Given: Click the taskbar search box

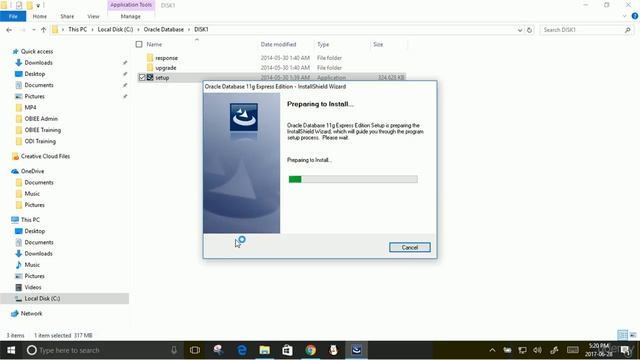Looking at the screenshot, I should coord(103,350).
